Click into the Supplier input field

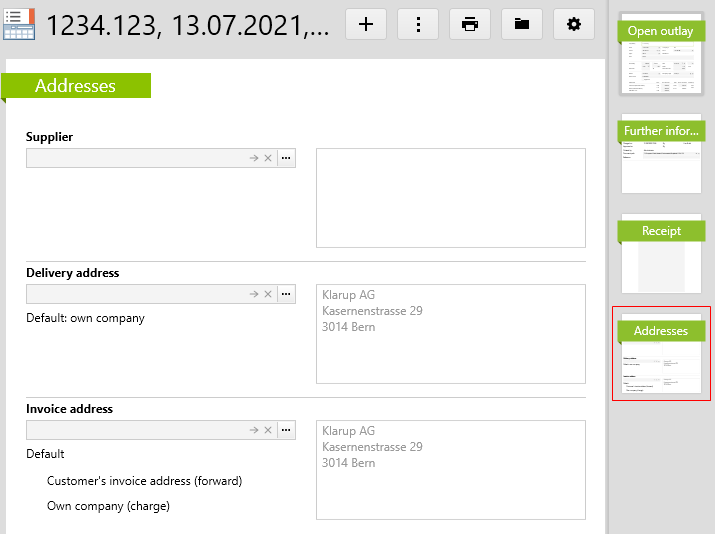click(135, 158)
